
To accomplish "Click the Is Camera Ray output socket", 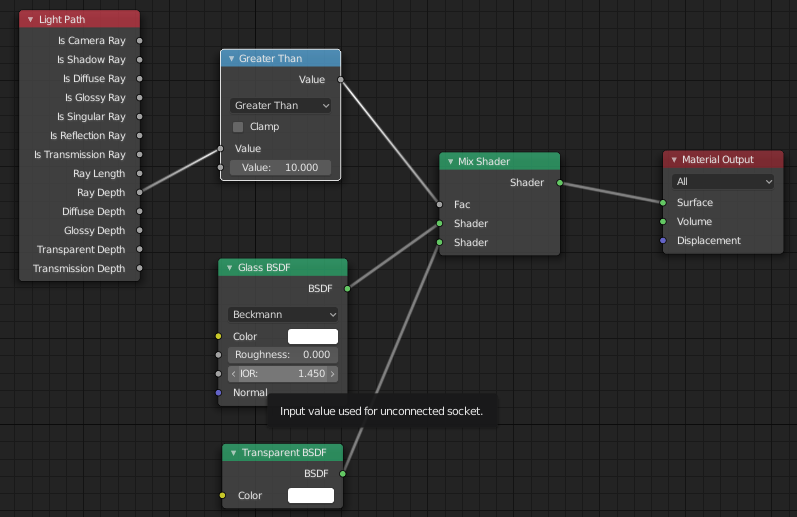I will click(139, 41).
